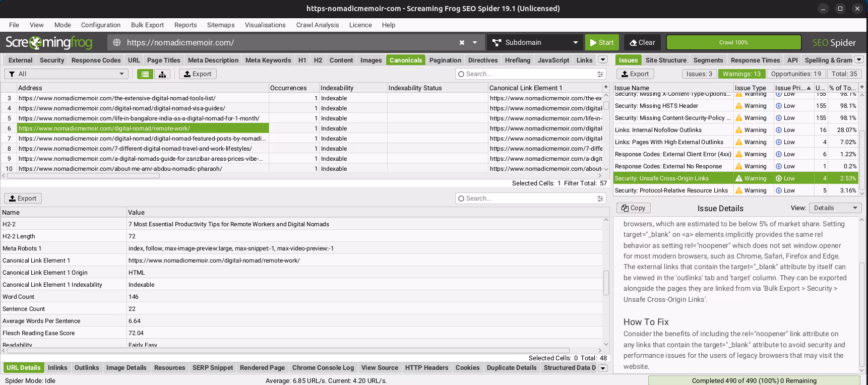This screenshot has height=385, width=868.
Task: Export the URL details lower table
Action: coord(23,199)
